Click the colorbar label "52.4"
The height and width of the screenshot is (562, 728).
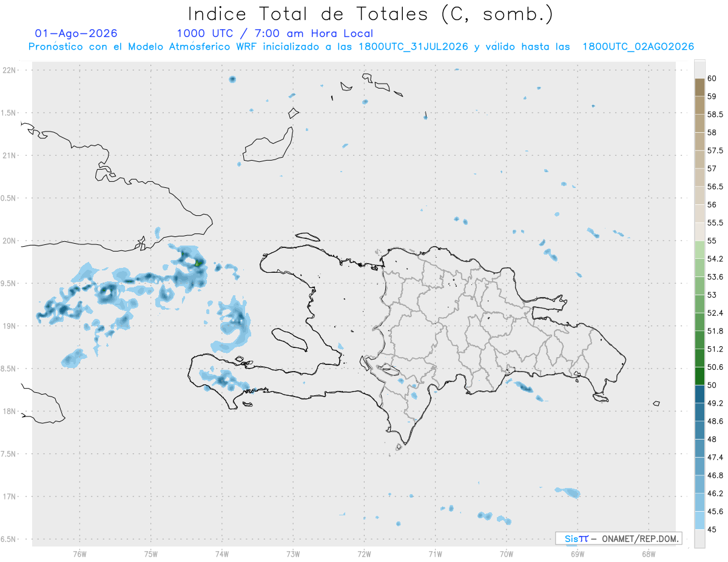click(715, 313)
